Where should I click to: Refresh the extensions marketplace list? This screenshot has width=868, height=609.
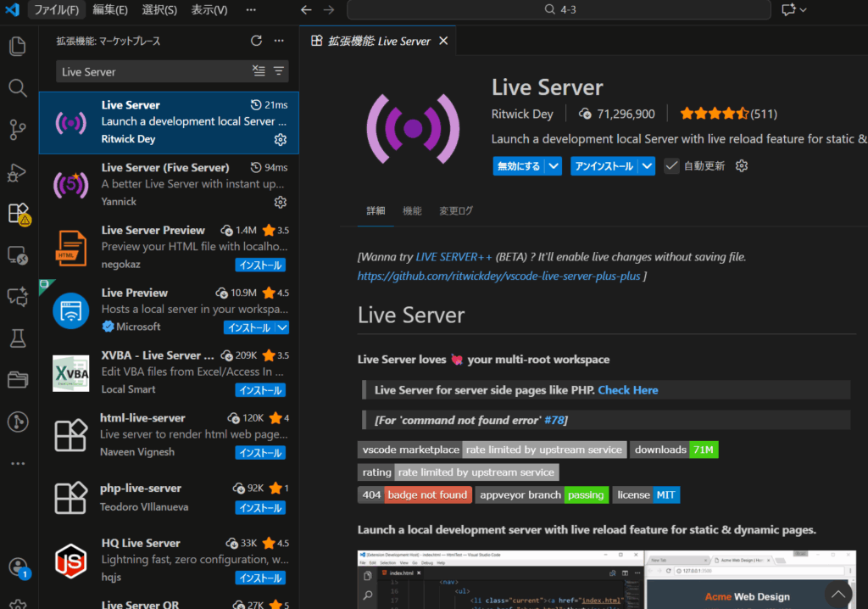[x=257, y=41]
